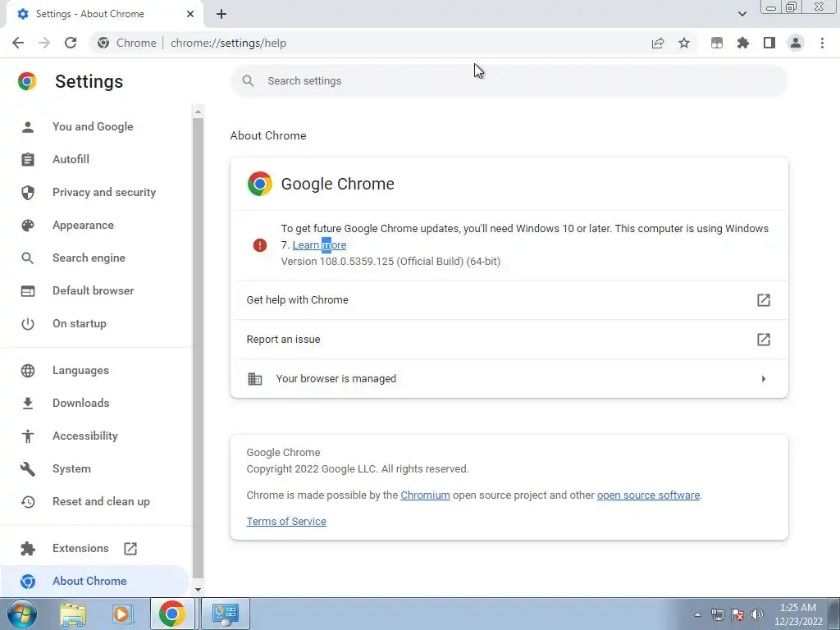Open Accessibility settings
Viewport: 840px width, 630px height.
(x=95, y=436)
